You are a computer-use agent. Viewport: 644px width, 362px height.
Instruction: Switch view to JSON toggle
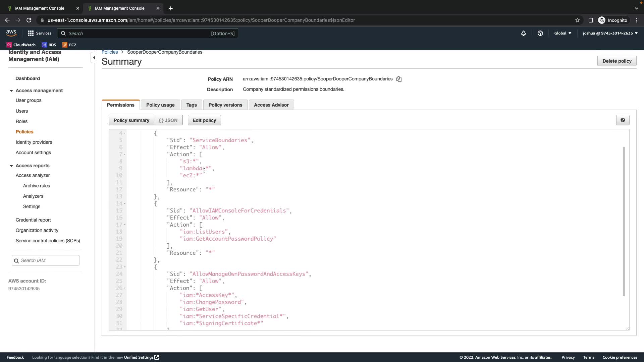click(168, 120)
